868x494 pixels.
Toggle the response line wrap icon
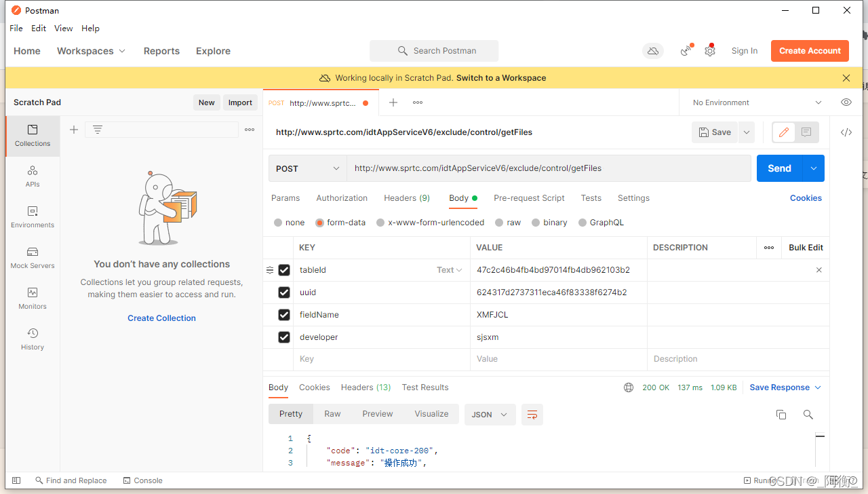(x=532, y=415)
